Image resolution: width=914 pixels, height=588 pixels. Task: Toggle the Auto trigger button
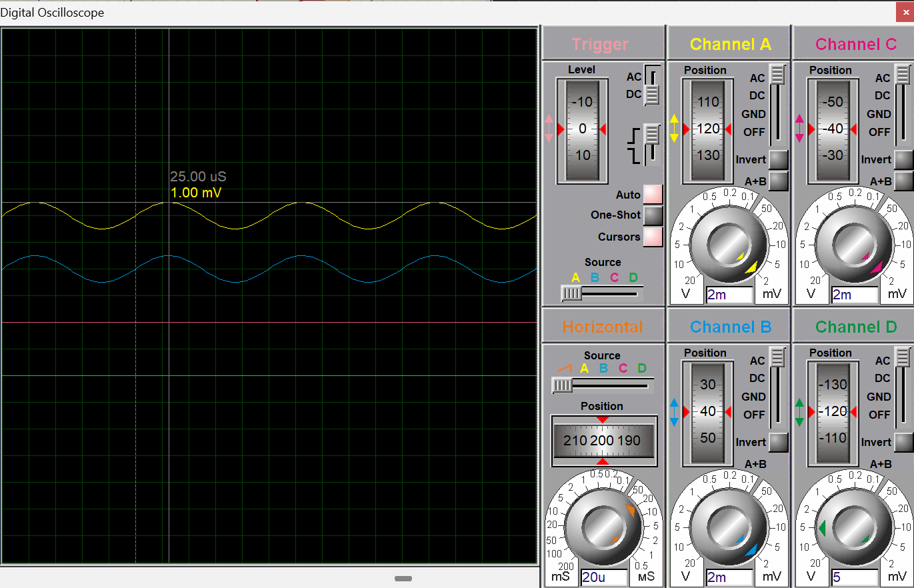pos(653,195)
